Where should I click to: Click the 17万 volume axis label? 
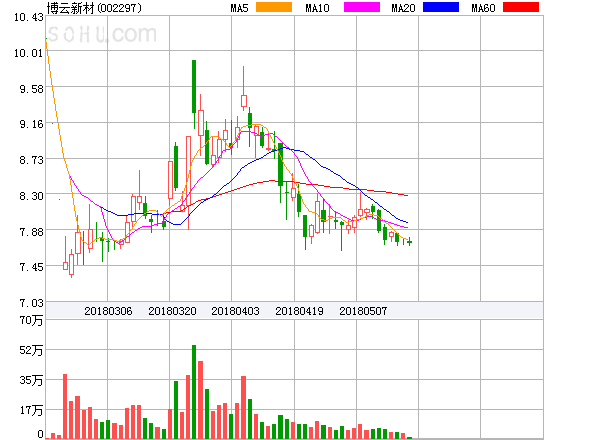click(31, 411)
